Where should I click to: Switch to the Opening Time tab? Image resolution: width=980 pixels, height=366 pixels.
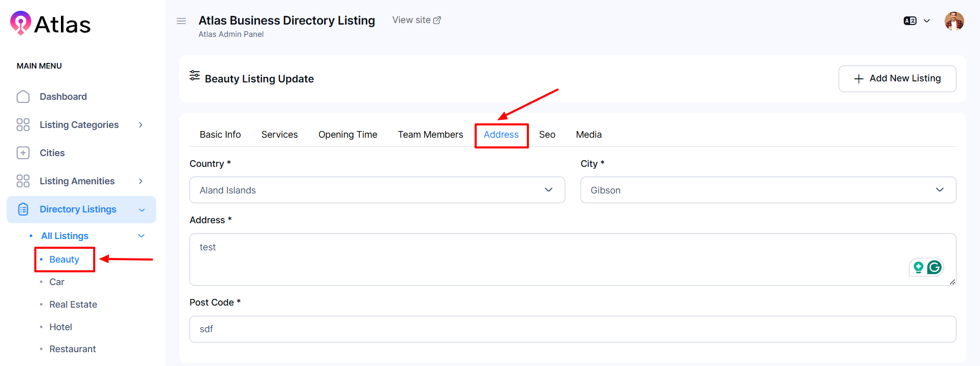coord(348,135)
